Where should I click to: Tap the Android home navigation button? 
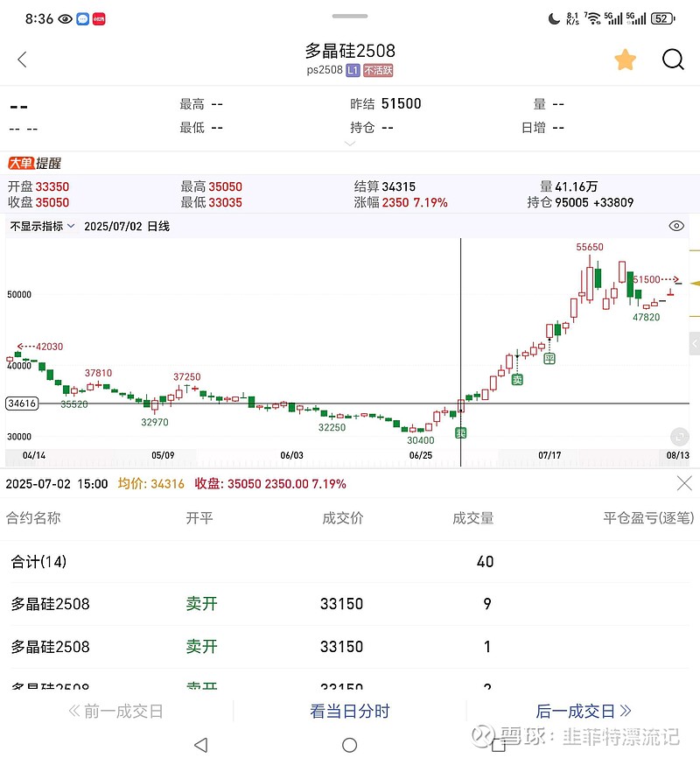(349, 745)
